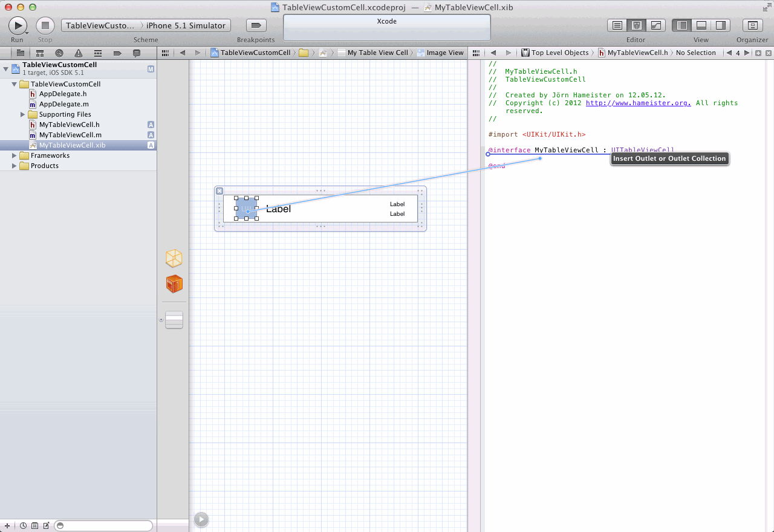This screenshot has width=774, height=532.
Task: Switch to the Search navigator
Action: click(x=59, y=53)
